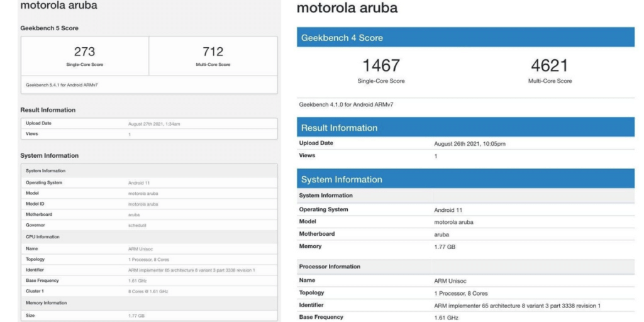Viewport: 644px width, 322px height.
Task: Select 'motorola aruba' title on Geekbench 5 page
Action: 58,5
